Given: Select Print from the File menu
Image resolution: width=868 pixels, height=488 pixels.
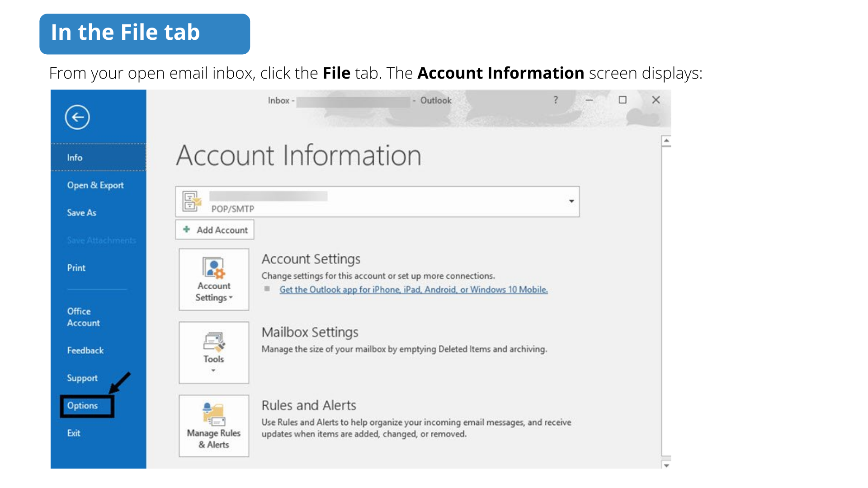Looking at the screenshot, I should pyautogui.click(x=76, y=268).
